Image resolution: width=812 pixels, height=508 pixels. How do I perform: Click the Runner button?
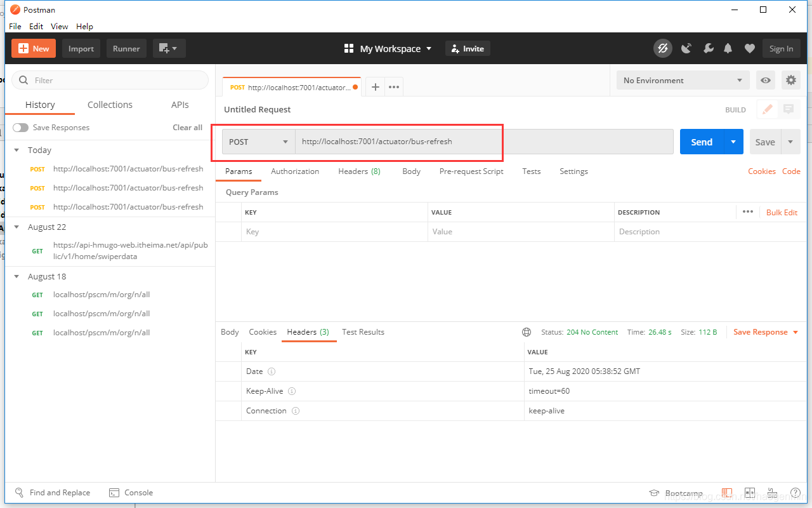126,48
